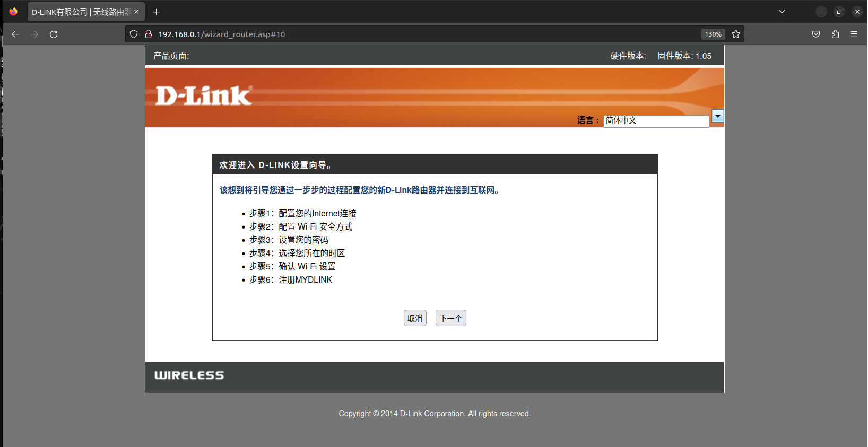Bookmark this page with the star icon
The image size is (868, 447).
click(x=736, y=34)
